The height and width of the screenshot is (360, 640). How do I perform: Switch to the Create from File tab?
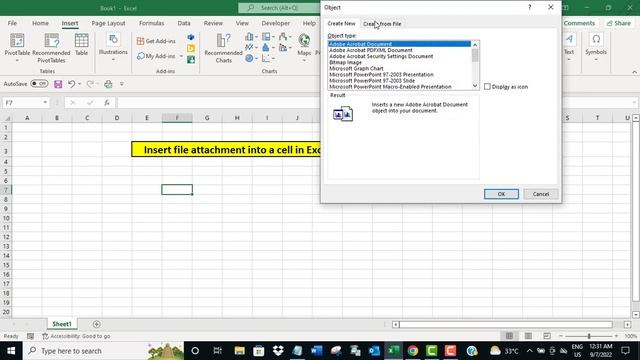(x=382, y=24)
